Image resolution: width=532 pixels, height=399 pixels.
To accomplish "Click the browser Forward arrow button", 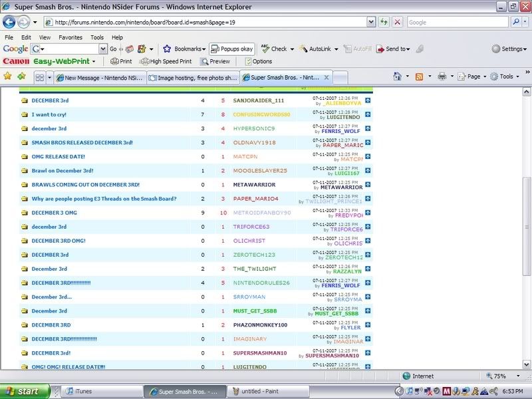I will [x=23, y=23].
